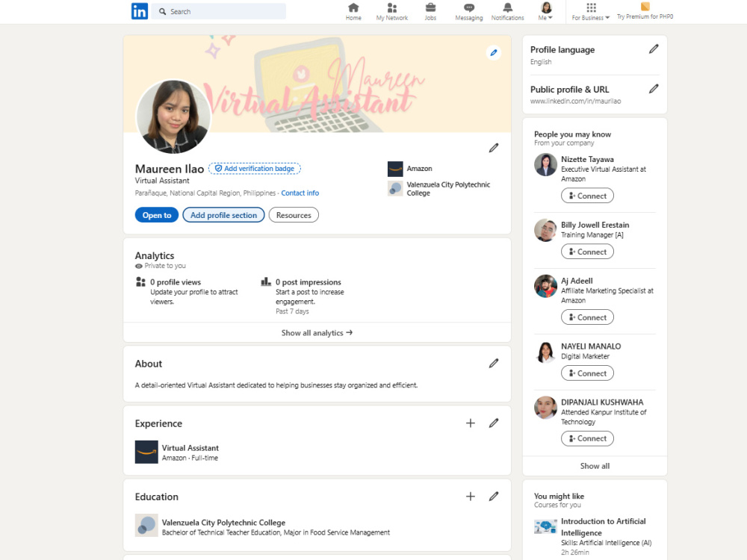Add a new Experience entry plus icon
This screenshot has height=560, width=747.
point(470,423)
